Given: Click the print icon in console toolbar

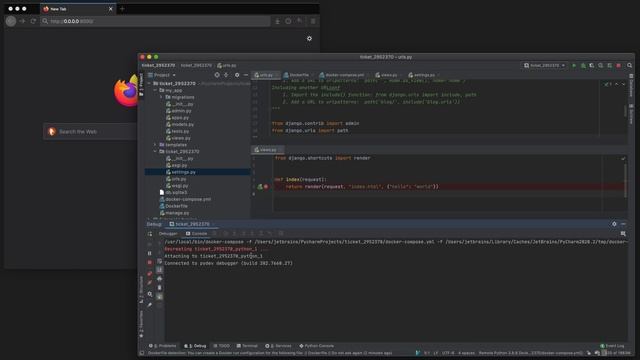Looking at the screenshot, I should click(159, 279).
